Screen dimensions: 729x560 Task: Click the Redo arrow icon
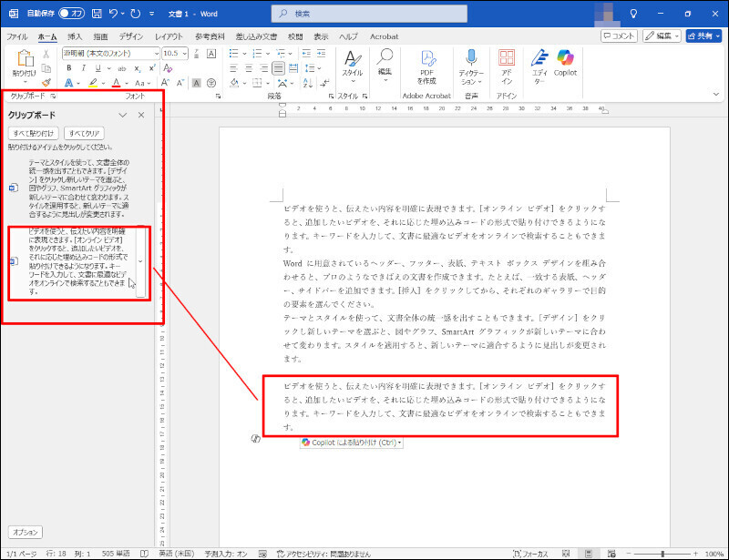point(135,14)
